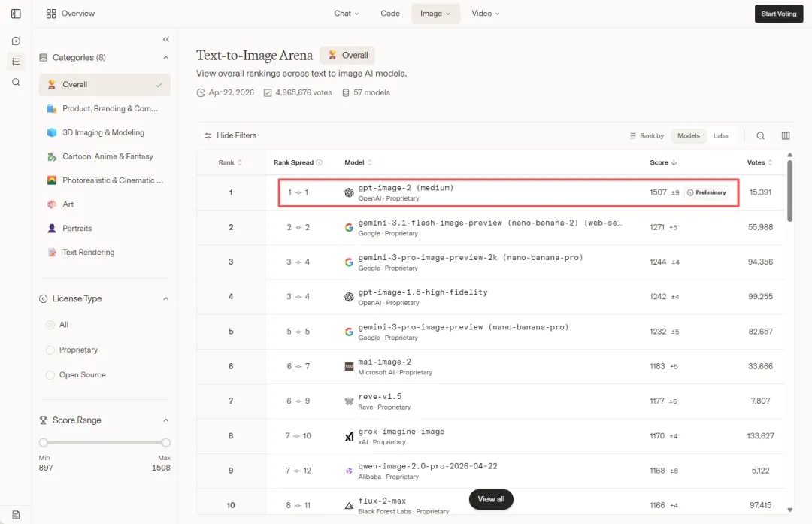Collapse the filters sidebar with double chevron

point(165,39)
